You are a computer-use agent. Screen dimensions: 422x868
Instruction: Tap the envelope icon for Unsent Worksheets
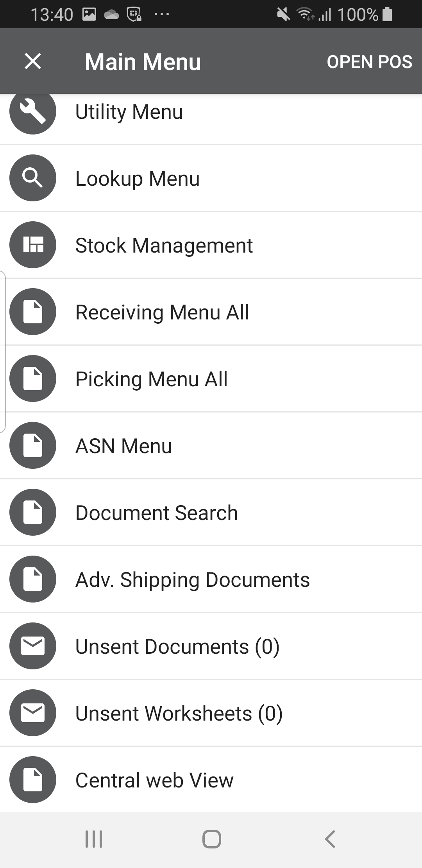coord(33,713)
